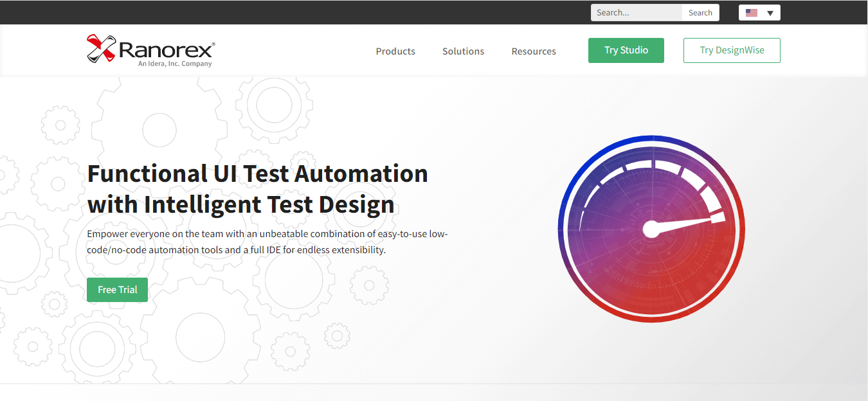Open the Products menu
The height and width of the screenshot is (401, 868).
pyautogui.click(x=395, y=51)
